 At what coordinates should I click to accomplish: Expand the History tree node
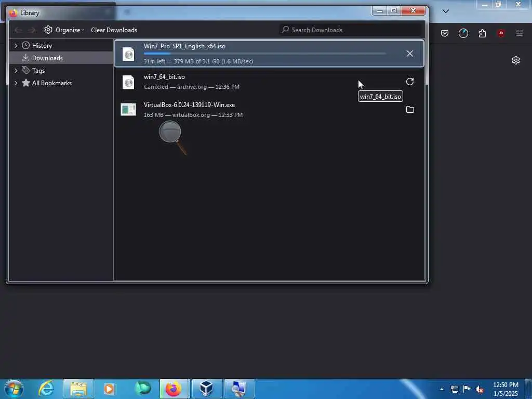(16, 46)
